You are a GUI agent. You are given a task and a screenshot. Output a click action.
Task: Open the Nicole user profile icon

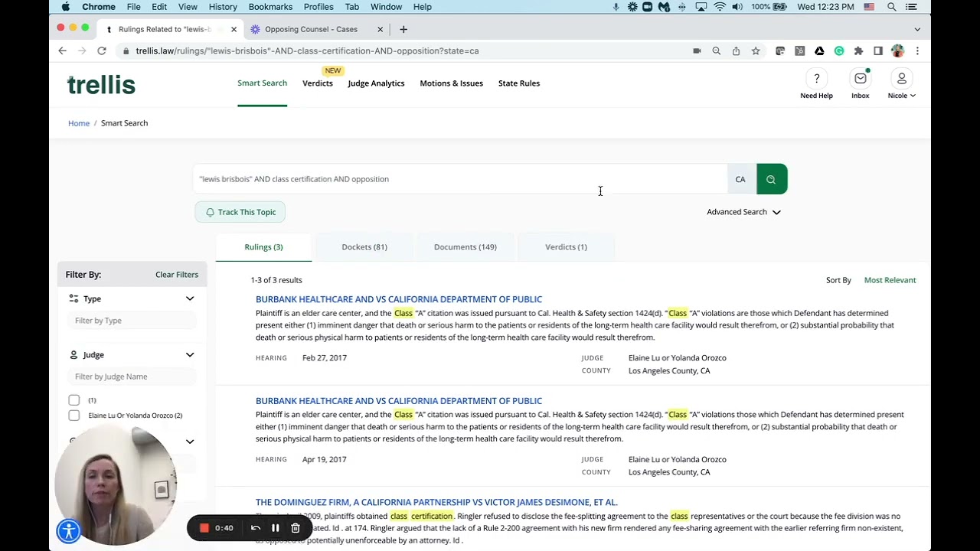901,79
